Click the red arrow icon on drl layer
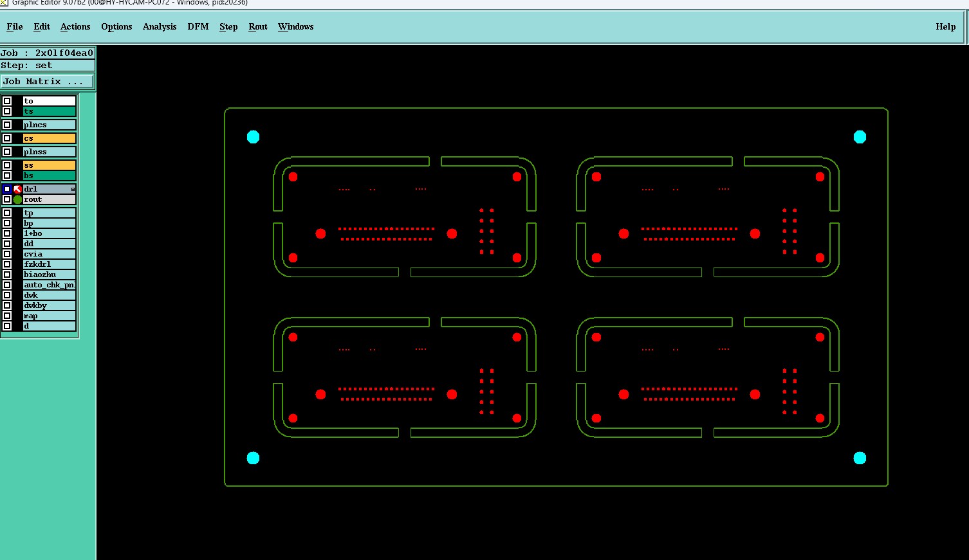 (x=17, y=189)
